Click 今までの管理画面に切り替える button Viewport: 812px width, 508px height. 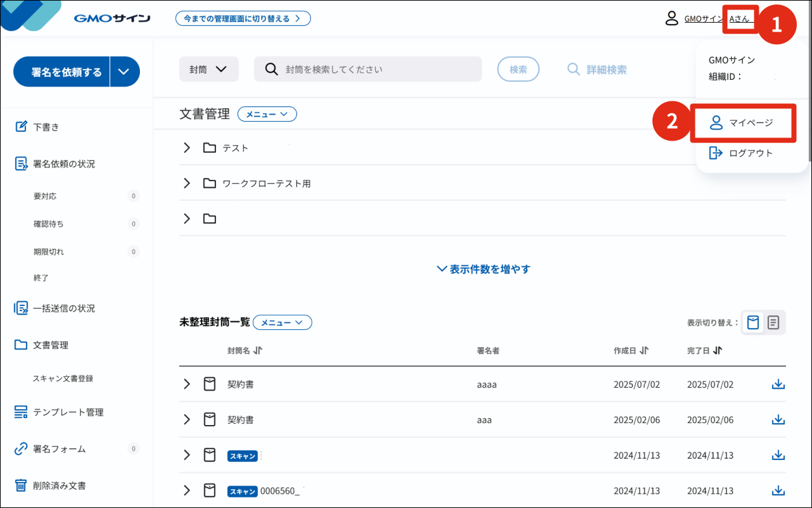(x=243, y=18)
